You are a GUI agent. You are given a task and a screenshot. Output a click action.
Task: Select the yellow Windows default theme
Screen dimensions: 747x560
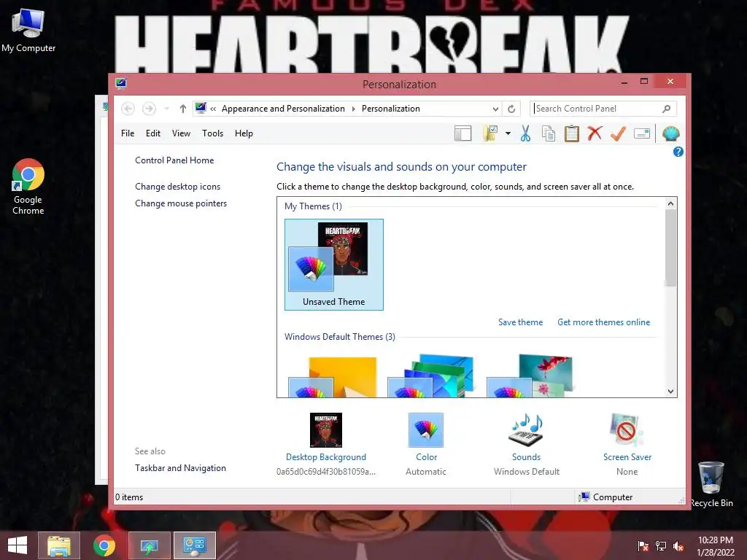point(333,376)
